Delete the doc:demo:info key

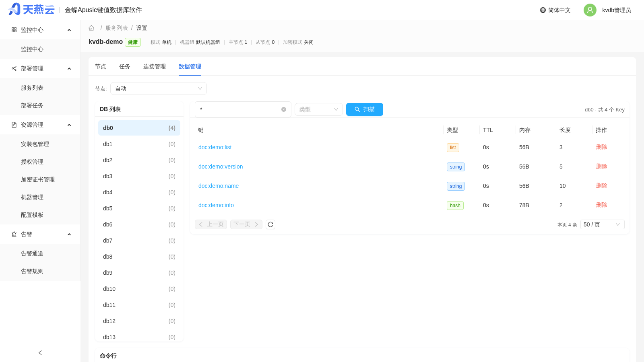[601, 205]
